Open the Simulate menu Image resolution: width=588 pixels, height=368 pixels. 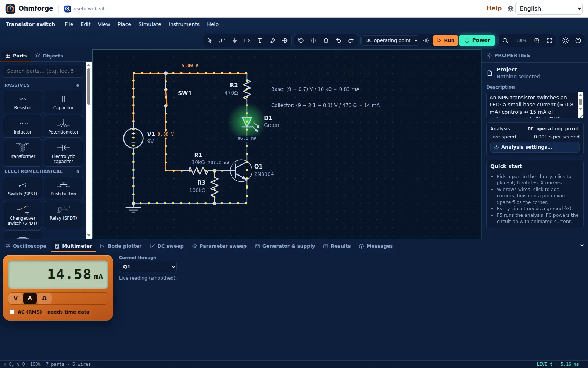point(150,24)
